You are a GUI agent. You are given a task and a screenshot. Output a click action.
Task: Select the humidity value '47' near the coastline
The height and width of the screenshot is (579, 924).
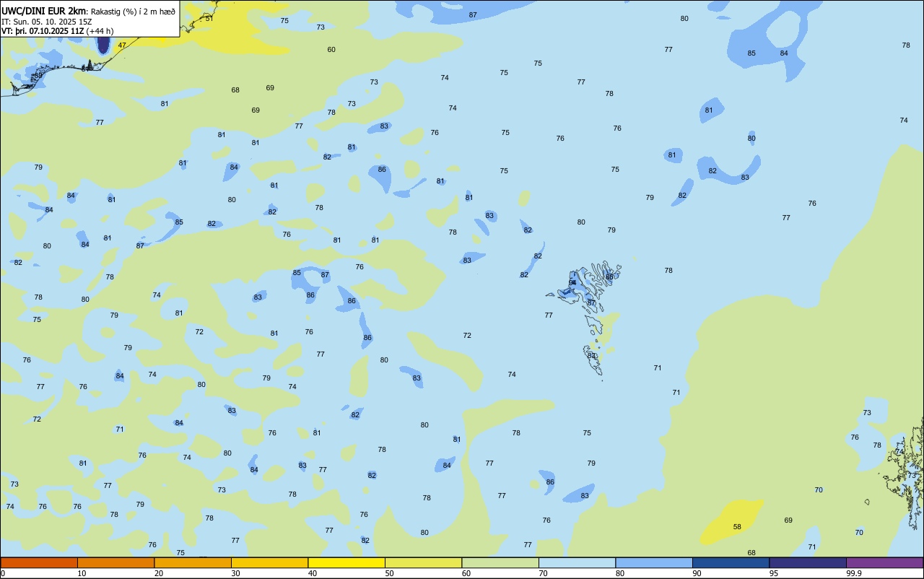tap(122, 45)
